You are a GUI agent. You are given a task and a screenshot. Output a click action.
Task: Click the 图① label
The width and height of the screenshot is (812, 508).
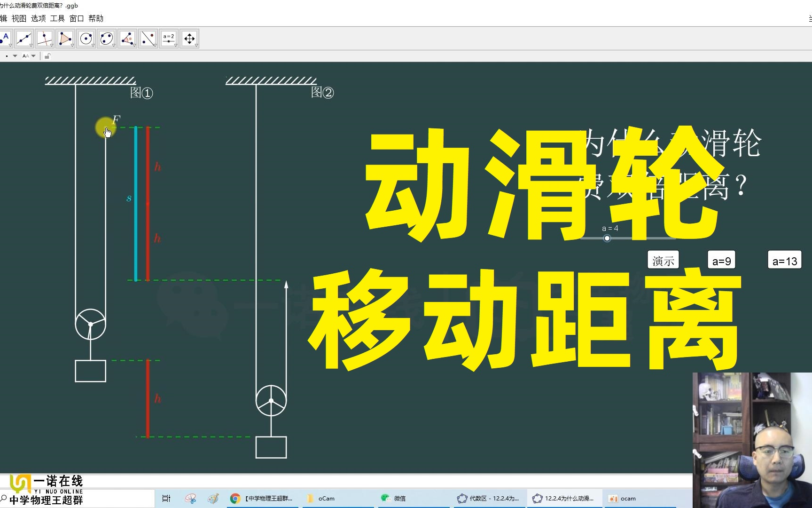click(141, 93)
